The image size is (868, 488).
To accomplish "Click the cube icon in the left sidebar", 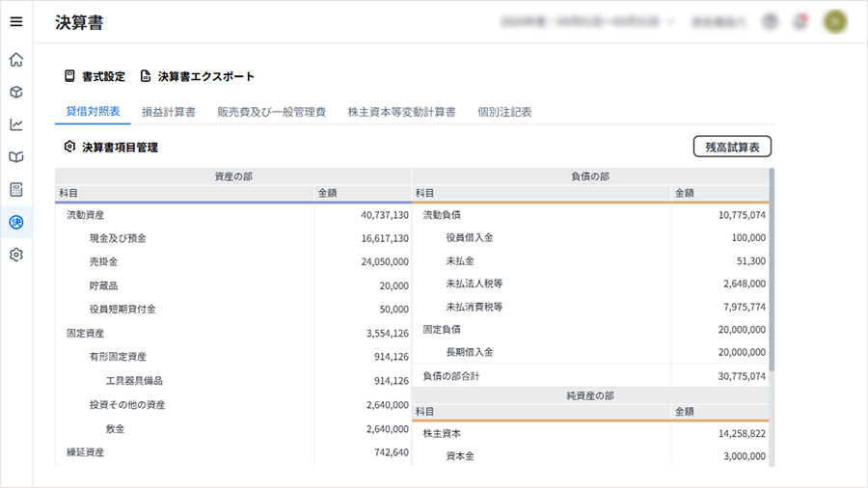I will (15, 93).
